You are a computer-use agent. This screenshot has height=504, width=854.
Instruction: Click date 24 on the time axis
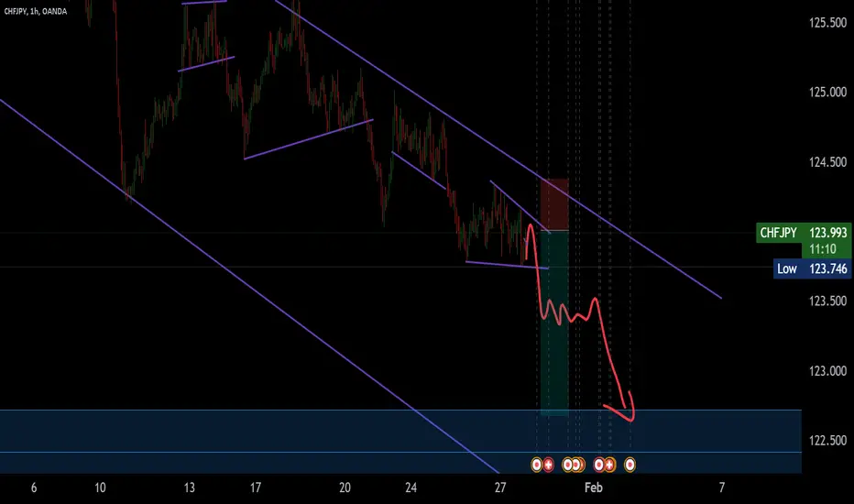(411, 488)
